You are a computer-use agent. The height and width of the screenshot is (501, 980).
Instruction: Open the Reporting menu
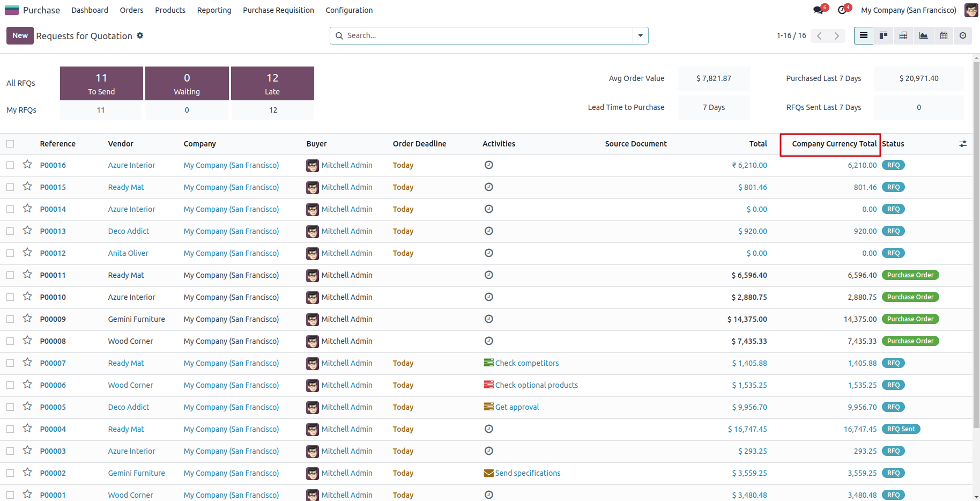click(214, 10)
